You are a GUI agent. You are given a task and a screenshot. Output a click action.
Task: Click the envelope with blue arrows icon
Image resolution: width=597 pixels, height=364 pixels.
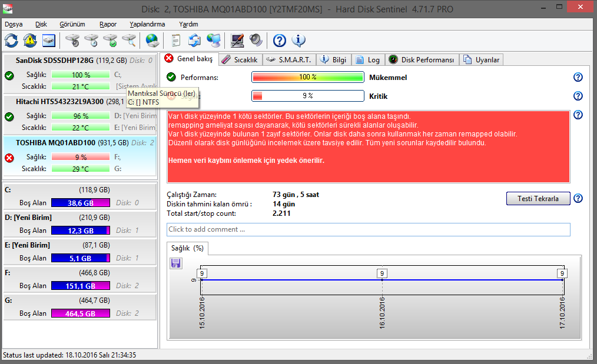tap(194, 41)
